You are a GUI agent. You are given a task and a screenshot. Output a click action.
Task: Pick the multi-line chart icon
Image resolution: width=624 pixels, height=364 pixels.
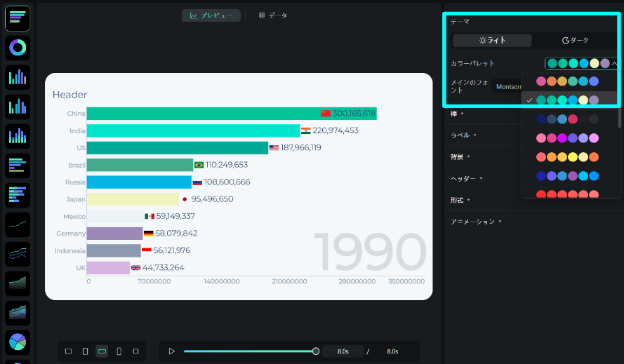pyautogui.click(x=18, y=254)
